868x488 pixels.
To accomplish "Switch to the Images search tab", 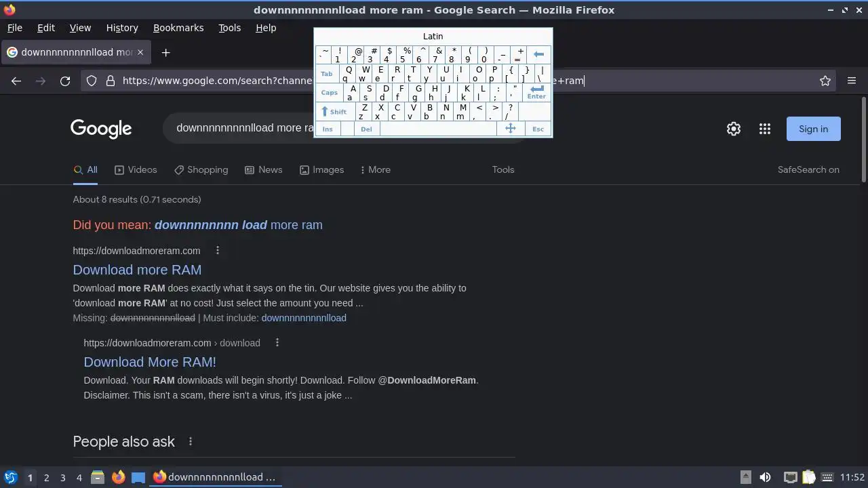I will 321,169.
